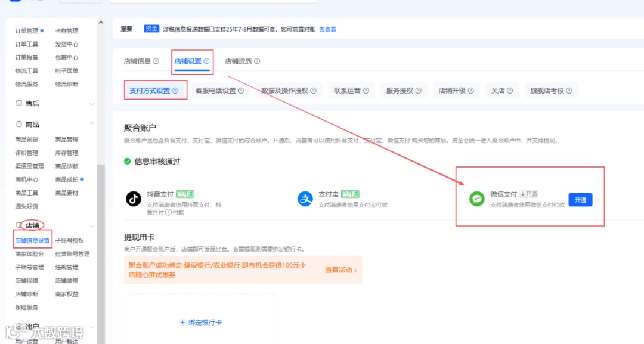Click help icon next to 关店
Viewport: 644px width, 344px height.
point(510,91)
